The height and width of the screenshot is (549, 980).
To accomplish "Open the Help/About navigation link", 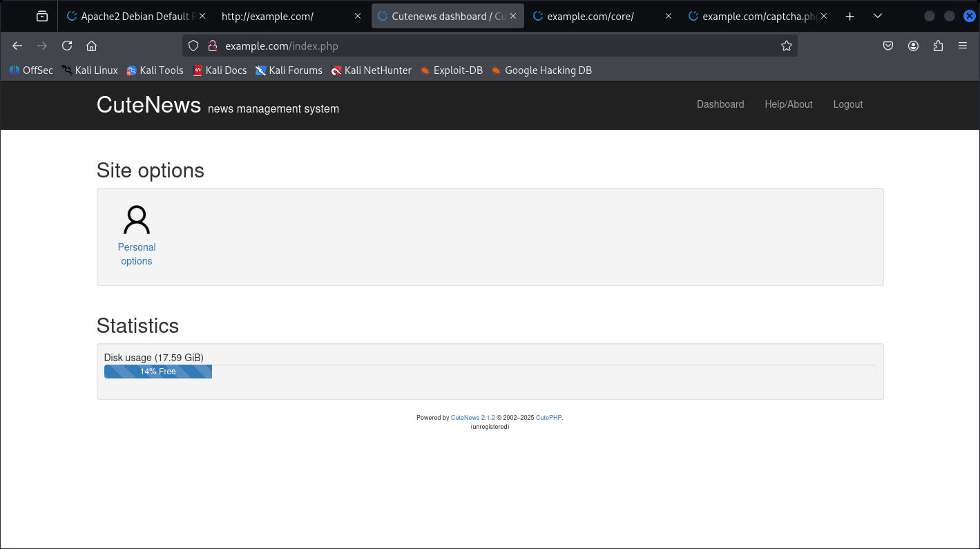I will pos(789,104).
